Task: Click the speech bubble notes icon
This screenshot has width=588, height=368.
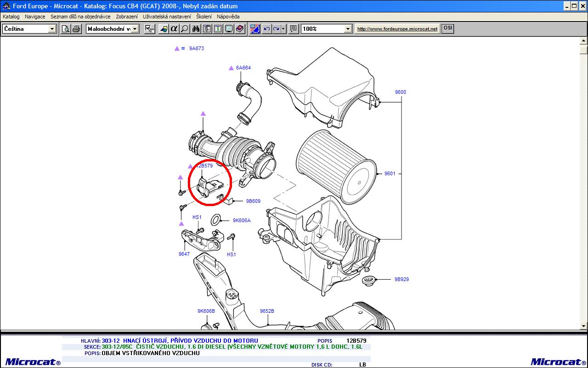Action: click(x=294, y=29)
